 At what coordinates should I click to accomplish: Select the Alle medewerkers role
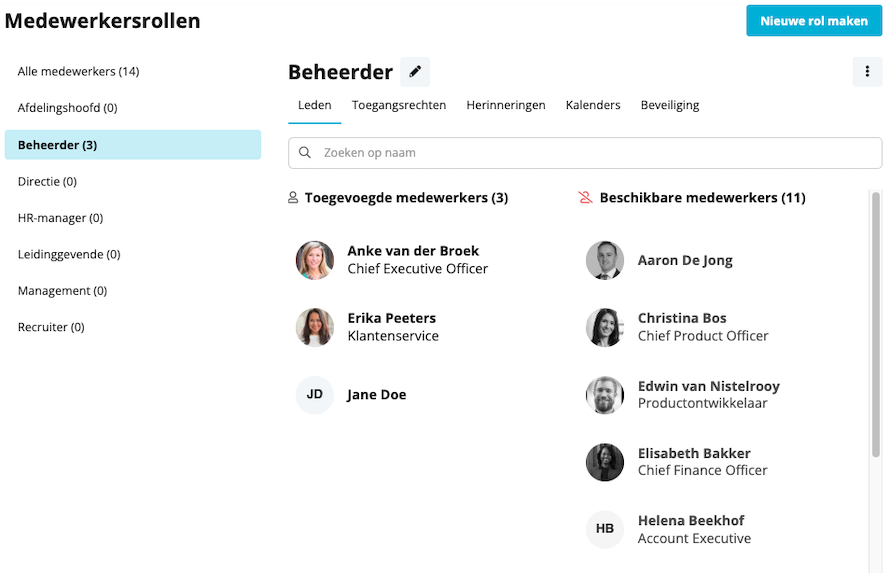[78, 72]
